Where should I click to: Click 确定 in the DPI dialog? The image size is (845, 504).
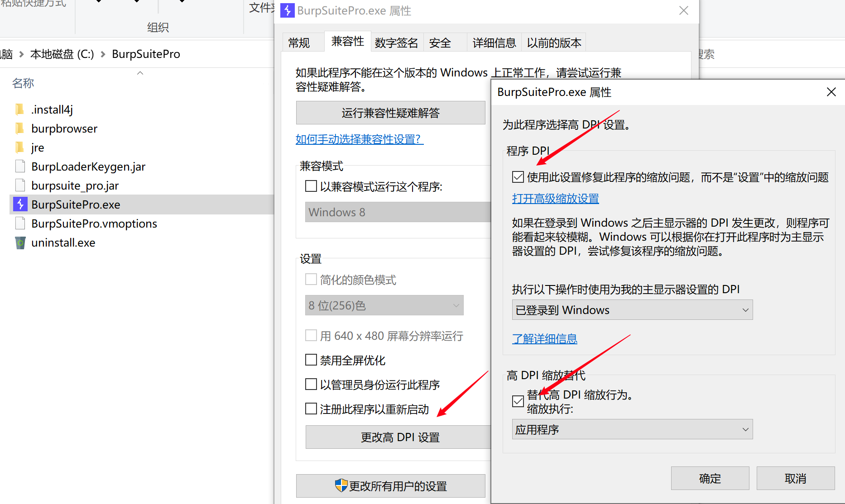tap(710, 478)
